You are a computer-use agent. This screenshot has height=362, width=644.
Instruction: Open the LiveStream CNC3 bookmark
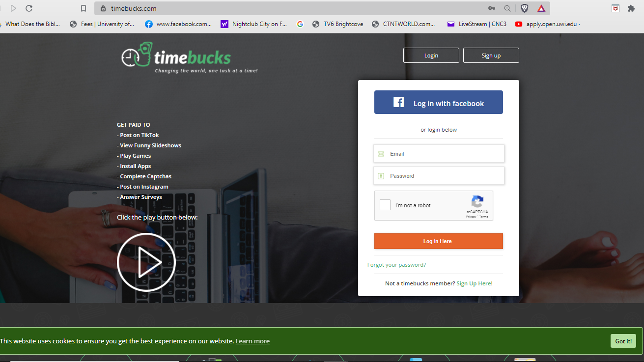click(477, 24)
